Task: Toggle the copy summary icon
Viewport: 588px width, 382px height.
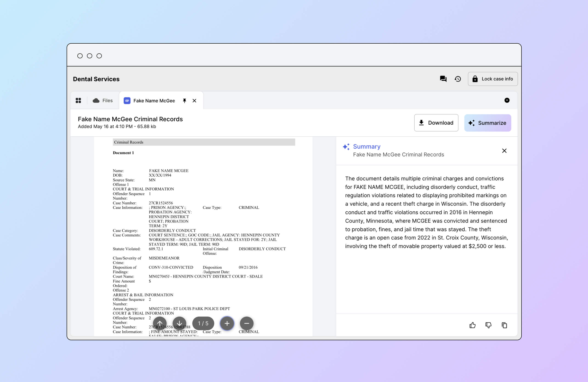Action: click(503, 325)
